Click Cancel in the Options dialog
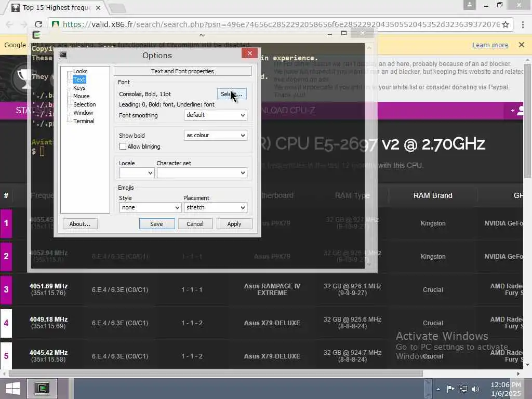Viewport: 532px width, 399px height. 195,224
